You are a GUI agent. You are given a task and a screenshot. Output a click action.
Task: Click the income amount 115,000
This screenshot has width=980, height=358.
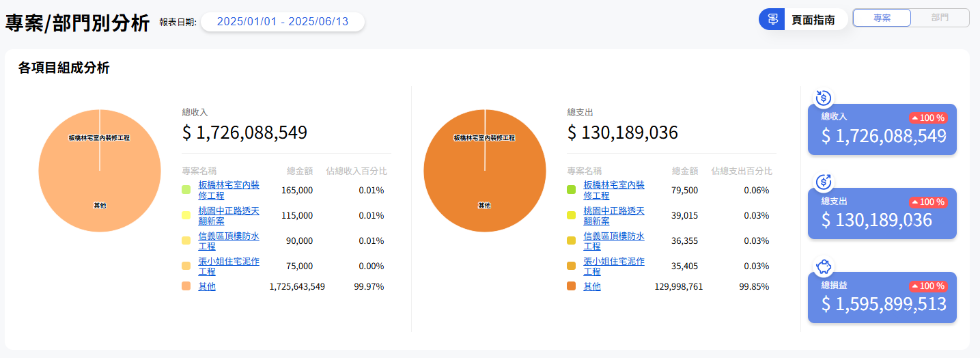coord(297,215)
